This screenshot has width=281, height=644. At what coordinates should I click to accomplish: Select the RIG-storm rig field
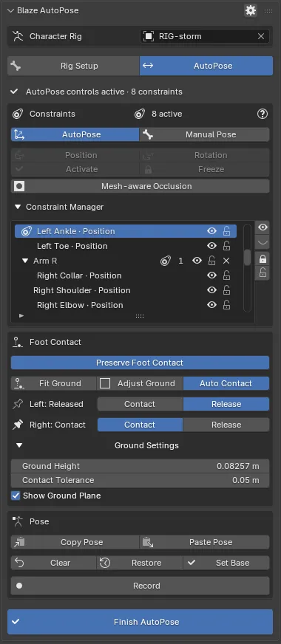tap(205, 36)
